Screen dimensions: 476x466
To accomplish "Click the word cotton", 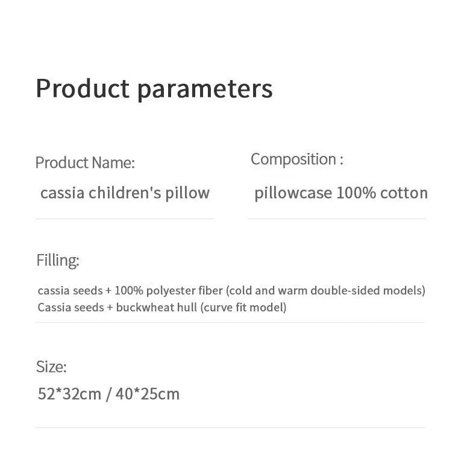I will (x=404, y=193).
